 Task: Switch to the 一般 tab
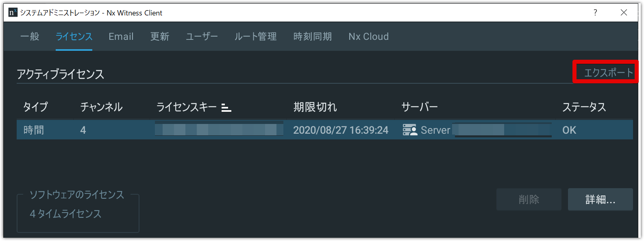point(30,37)
